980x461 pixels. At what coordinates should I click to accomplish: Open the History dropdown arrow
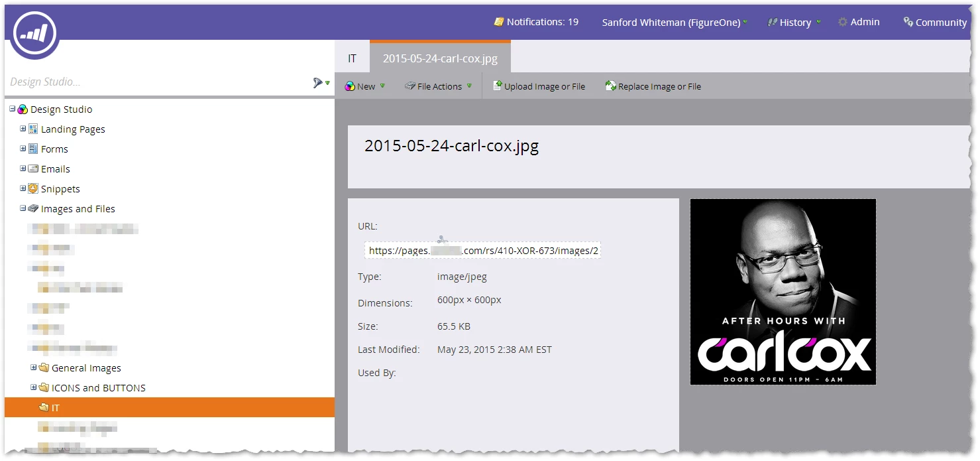[818, 22]
